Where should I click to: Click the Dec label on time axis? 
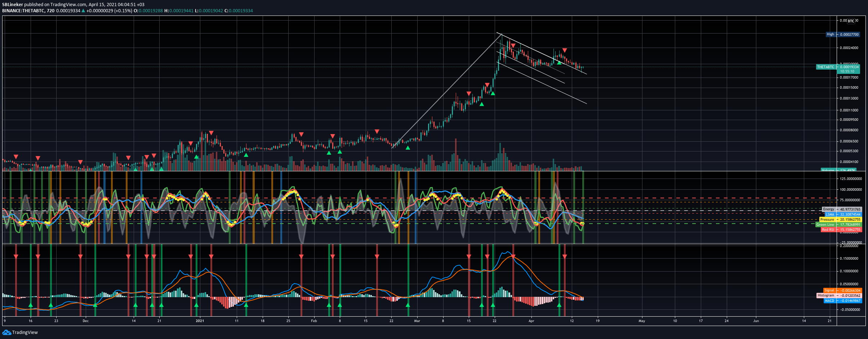[x=85, y=321]
